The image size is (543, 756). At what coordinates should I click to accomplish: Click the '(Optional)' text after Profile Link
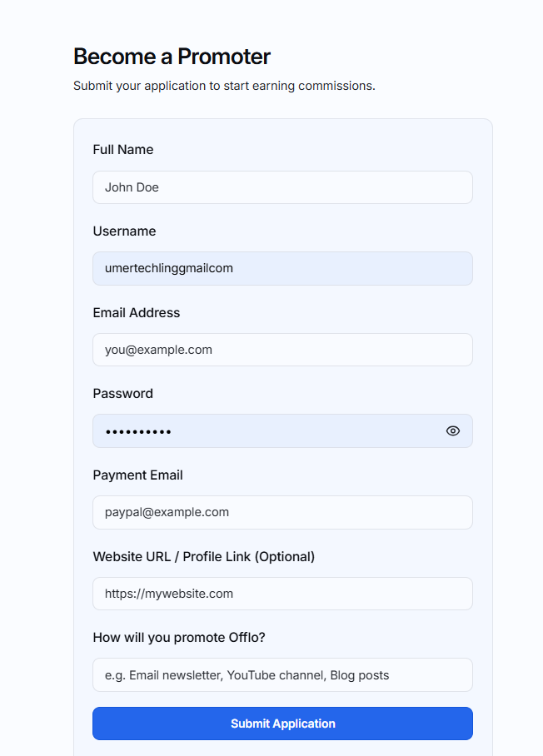click(x=285, y=556)
